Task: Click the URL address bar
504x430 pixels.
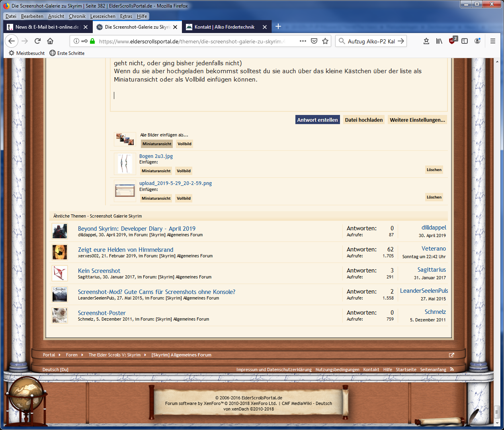Action: pos(191,41)
